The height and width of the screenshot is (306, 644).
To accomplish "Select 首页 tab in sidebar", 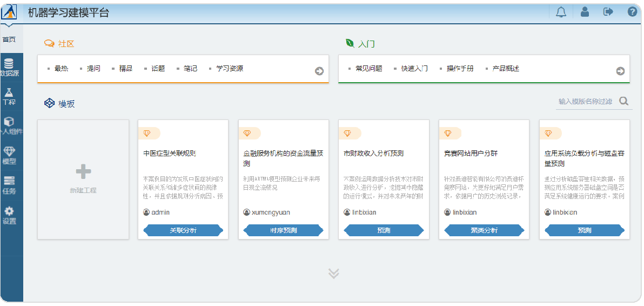I will (x=9, y=39).
